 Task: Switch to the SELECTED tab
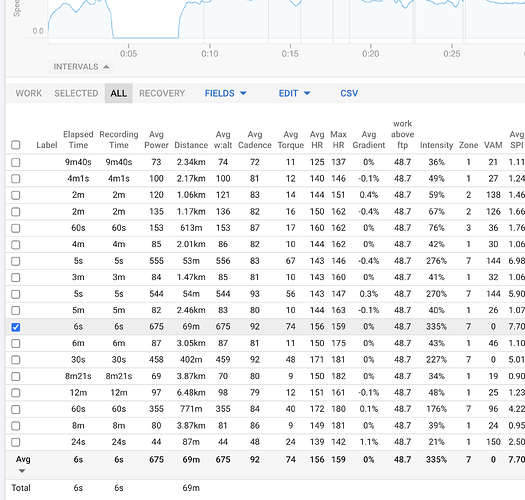click(x=76, y=93)
